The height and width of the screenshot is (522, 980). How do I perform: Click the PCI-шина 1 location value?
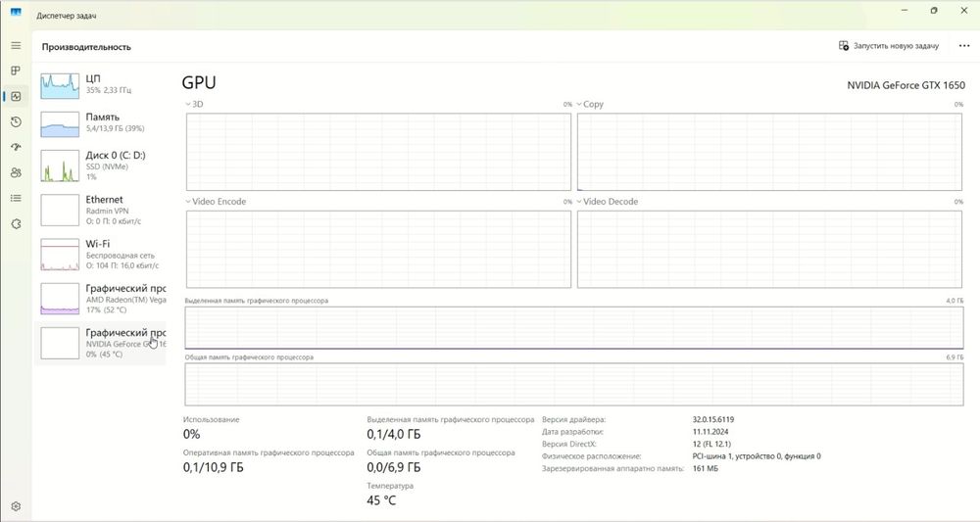(x=757, y=456)
